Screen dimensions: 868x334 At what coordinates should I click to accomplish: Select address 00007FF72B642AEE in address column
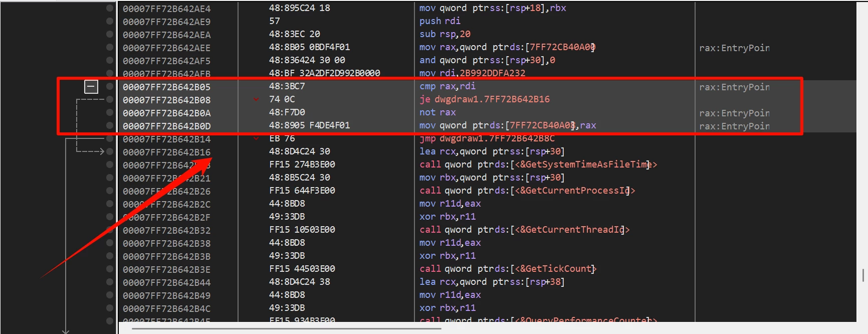click(x=166, y=48)
